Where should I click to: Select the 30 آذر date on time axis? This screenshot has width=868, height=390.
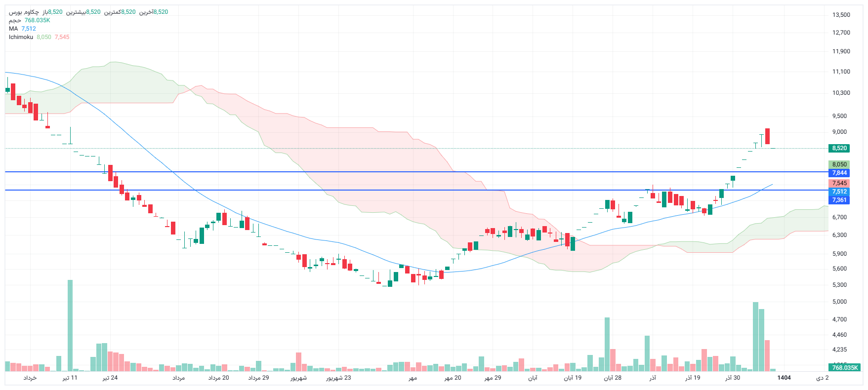point(733,378)
